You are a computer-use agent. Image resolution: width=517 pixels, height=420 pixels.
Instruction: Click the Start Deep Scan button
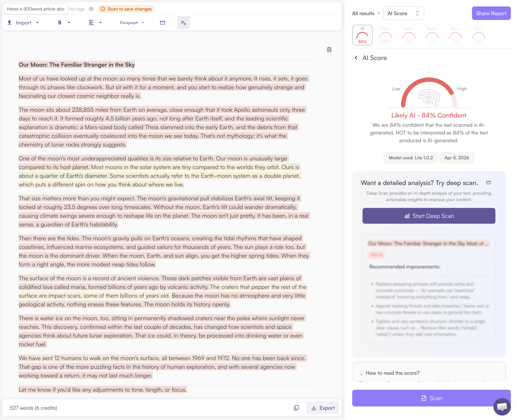coord(429,216)
